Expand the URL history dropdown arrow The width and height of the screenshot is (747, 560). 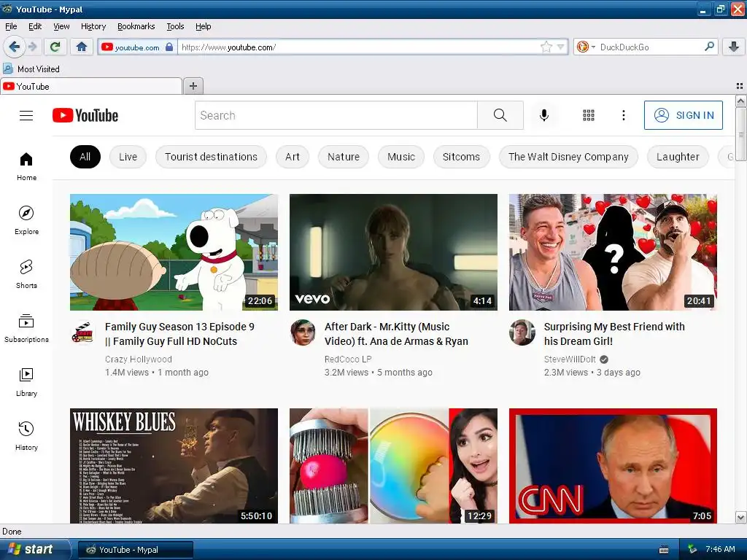point(561,47)
